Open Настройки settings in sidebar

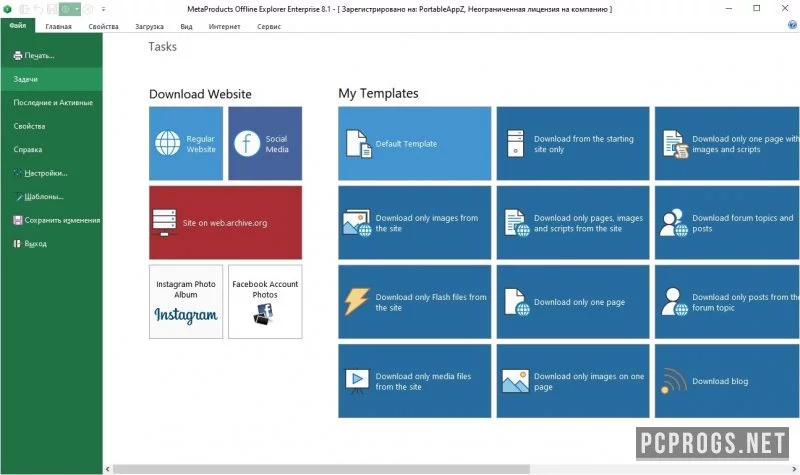pos(51,173)
